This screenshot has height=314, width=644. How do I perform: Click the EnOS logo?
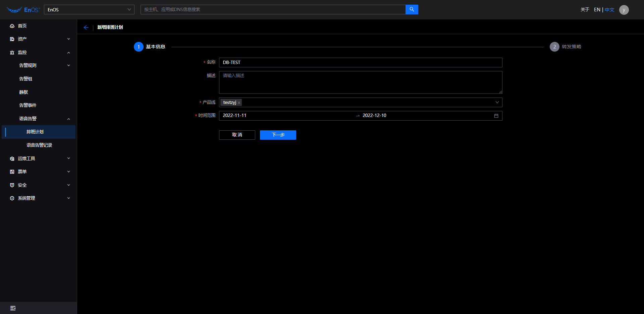(23, 10)
